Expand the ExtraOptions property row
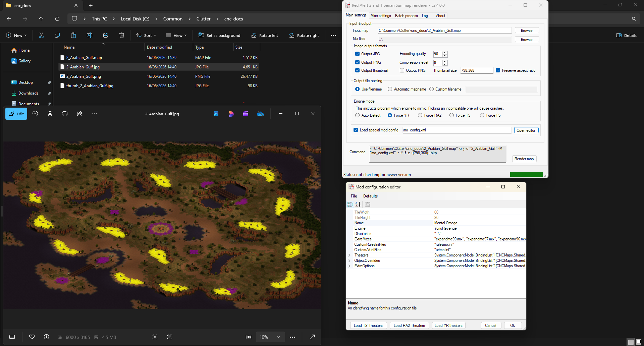This screenshot has width=644, height=346. click(350, 266)
